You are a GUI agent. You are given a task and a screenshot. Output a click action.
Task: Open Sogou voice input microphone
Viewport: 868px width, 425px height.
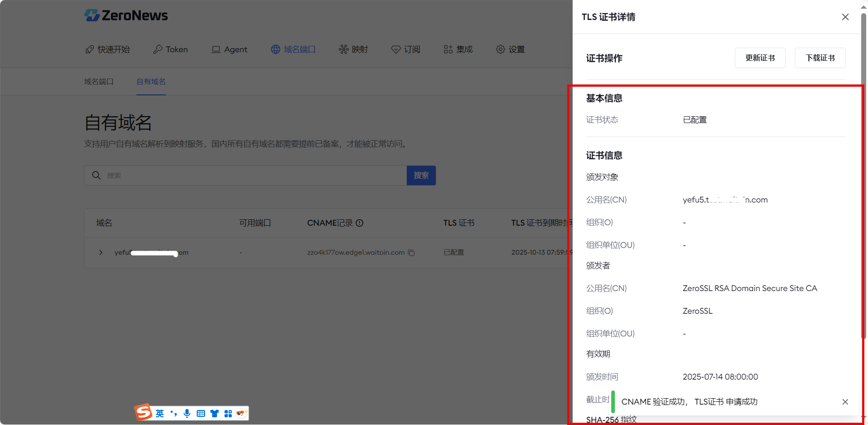pyautogui.click(x=187, y=413)
